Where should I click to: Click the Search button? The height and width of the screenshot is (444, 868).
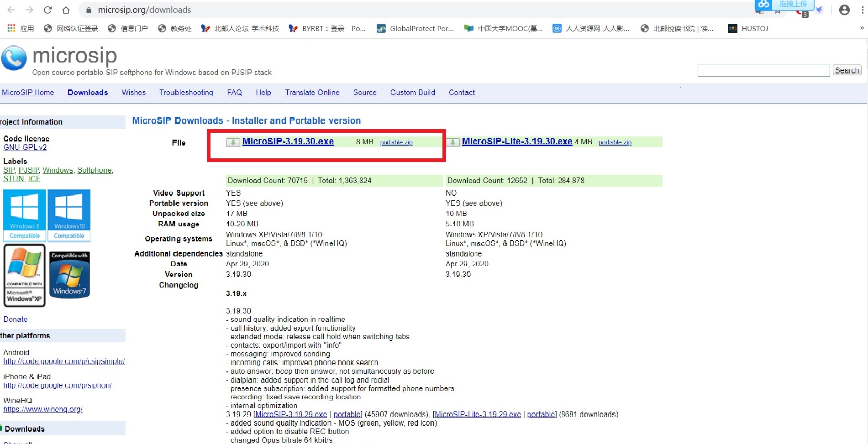(x=847, y=70)
